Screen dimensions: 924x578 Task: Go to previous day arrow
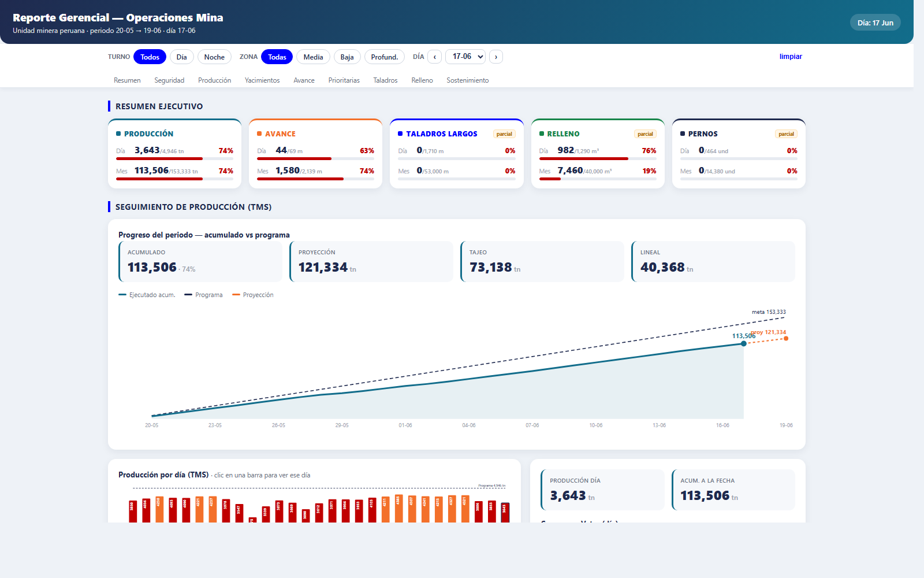(435, 57)
